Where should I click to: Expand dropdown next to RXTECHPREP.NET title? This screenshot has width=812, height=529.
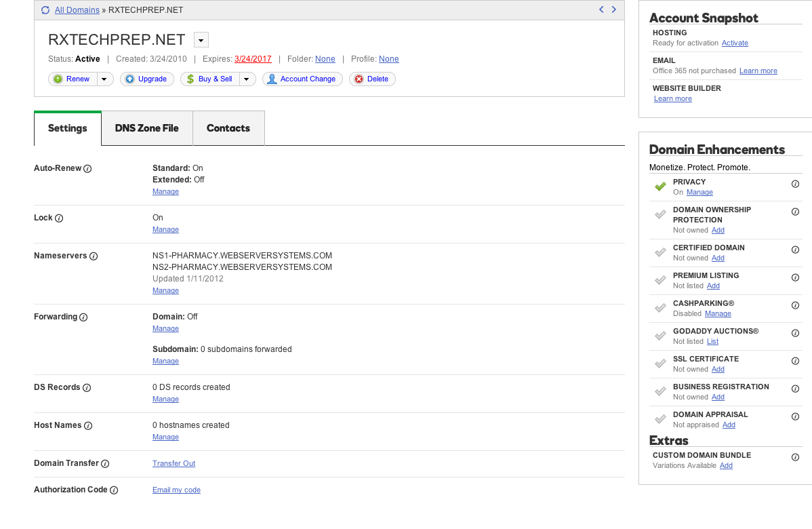click(x=201, y=40)
